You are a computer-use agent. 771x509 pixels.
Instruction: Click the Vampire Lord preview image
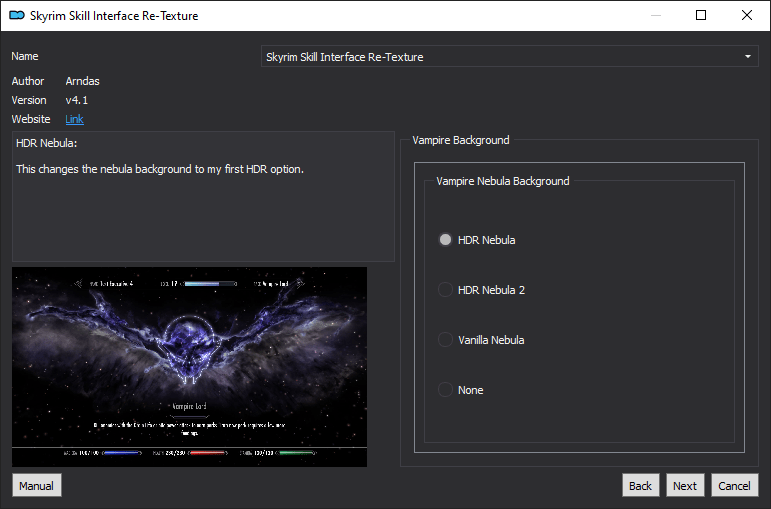click(x=189, y=367)
